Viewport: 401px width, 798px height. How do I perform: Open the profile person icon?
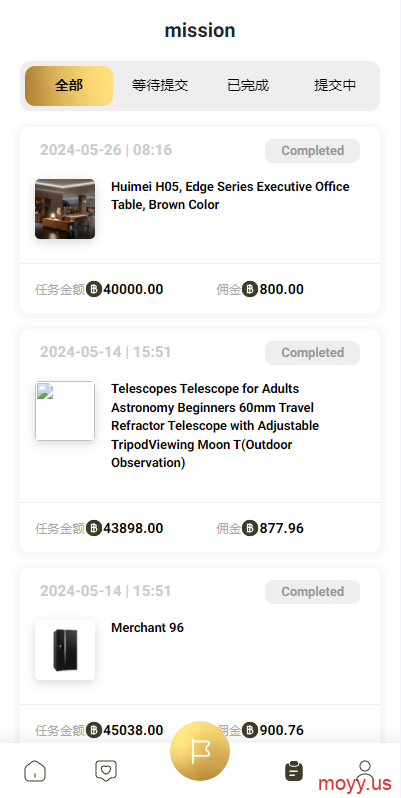(365, 768)
